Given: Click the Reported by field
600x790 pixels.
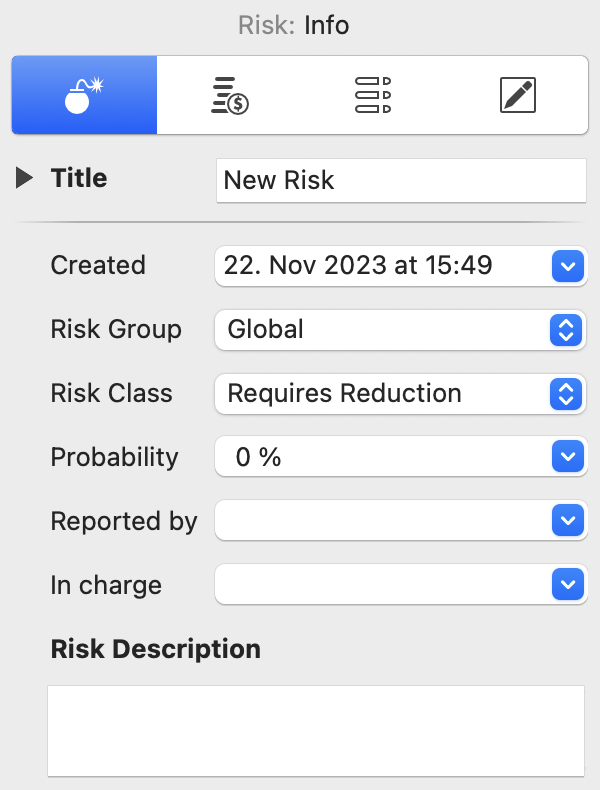Looking at the screenshot, I should point(380,521).
